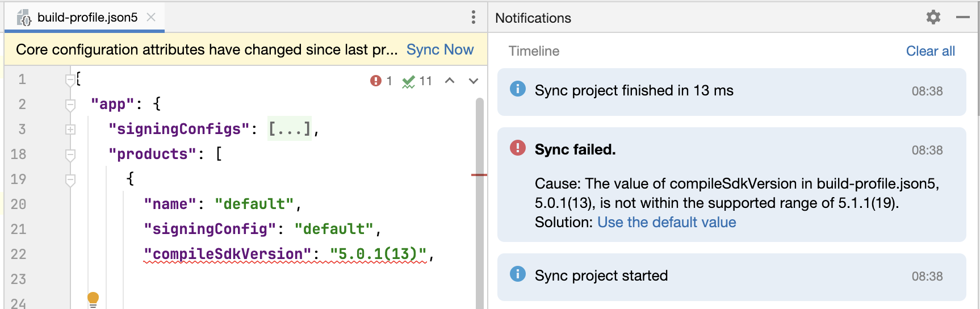The height and width of the screenshot is (309, 980).
Task: Collapse the "products" array fold marker
Action: point(70,154)
